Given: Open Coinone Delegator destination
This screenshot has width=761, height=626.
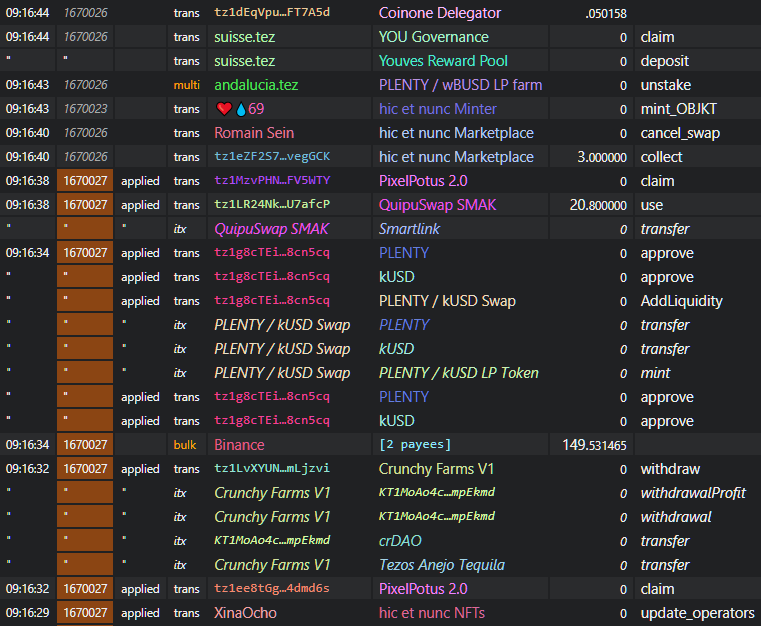Looking at the screenshot, I should [439, 13].
